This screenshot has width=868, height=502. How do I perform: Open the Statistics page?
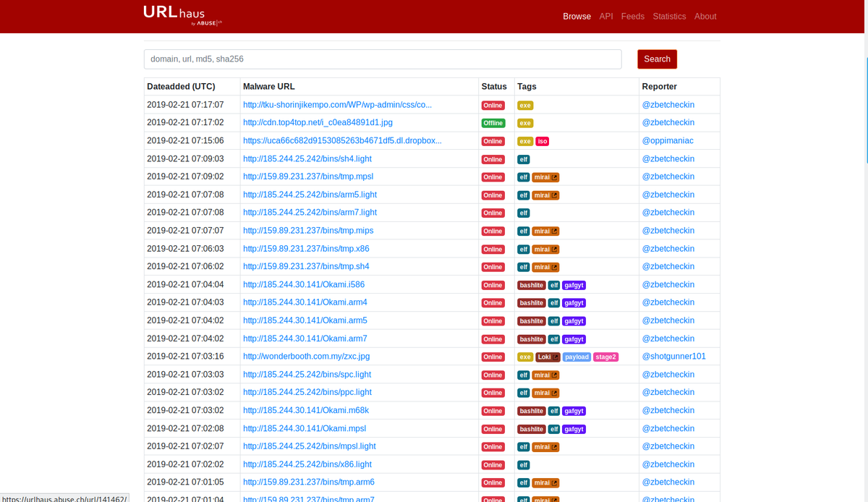[669, 16]
